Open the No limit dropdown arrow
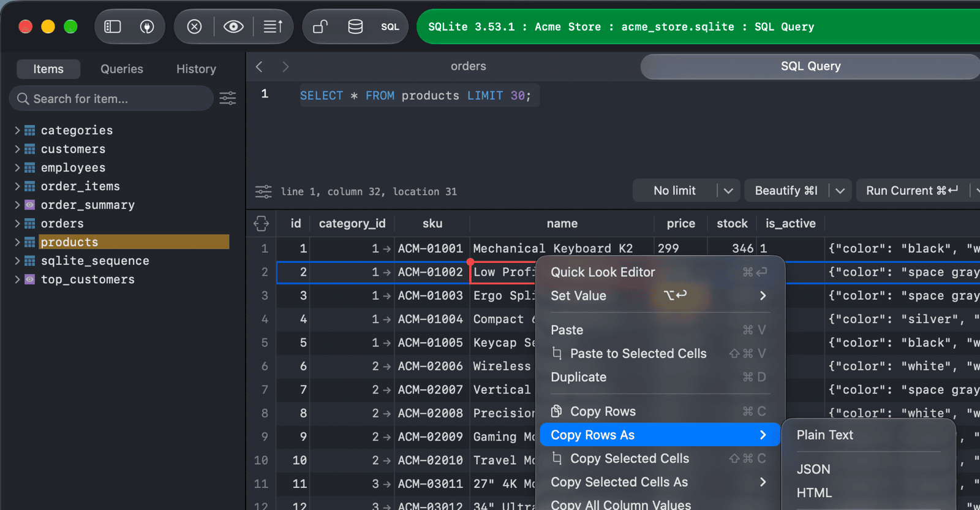This screenshot has width=980, height=510. point(728,191)
